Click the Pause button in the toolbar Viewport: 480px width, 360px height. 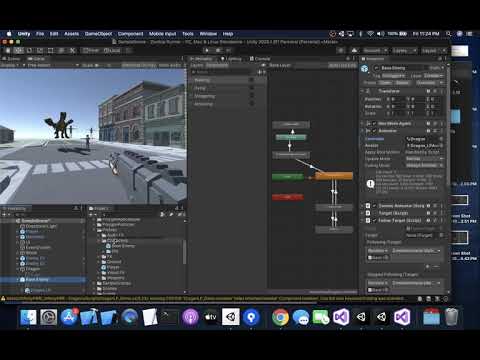click(x=218, y=50)
